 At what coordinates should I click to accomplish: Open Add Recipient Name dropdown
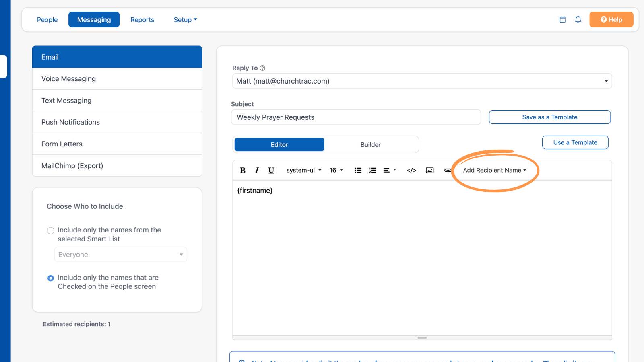point(495,170)
